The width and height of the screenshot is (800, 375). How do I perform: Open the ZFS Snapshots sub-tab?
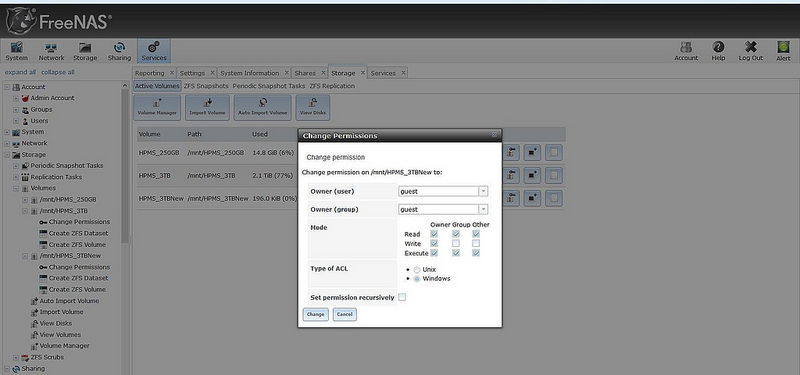pyautogui.click(x=206, y=86)
